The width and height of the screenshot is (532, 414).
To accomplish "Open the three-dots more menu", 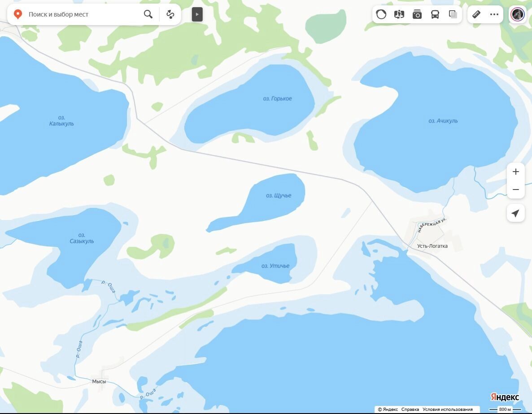I will point(494,14).
